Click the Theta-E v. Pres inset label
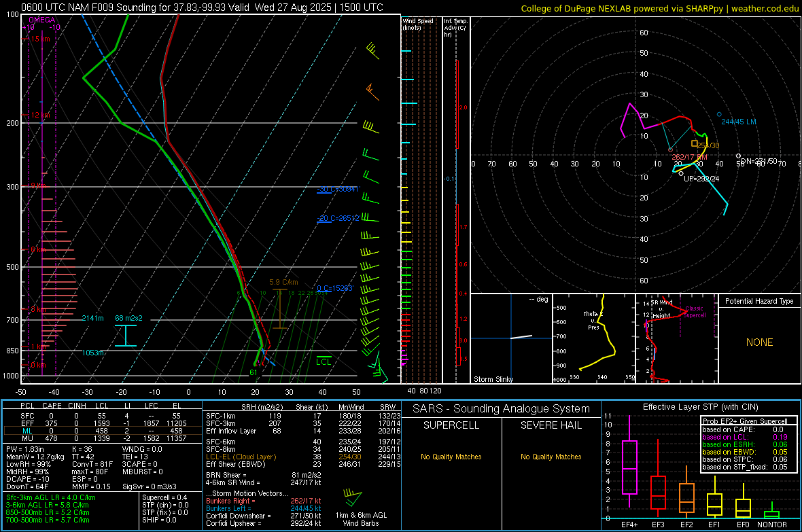 click(593, 320)
